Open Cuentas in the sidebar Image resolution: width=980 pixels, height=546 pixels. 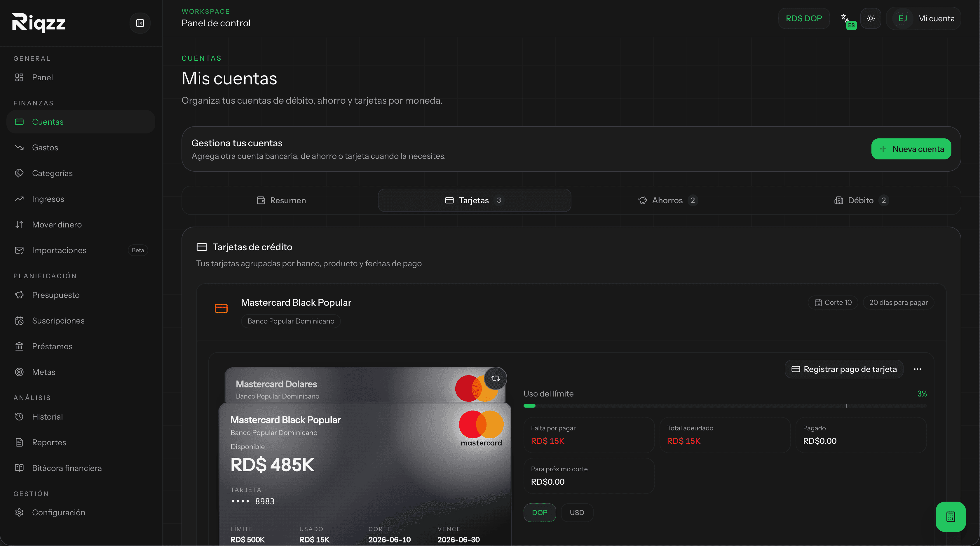tap(81, 122)
